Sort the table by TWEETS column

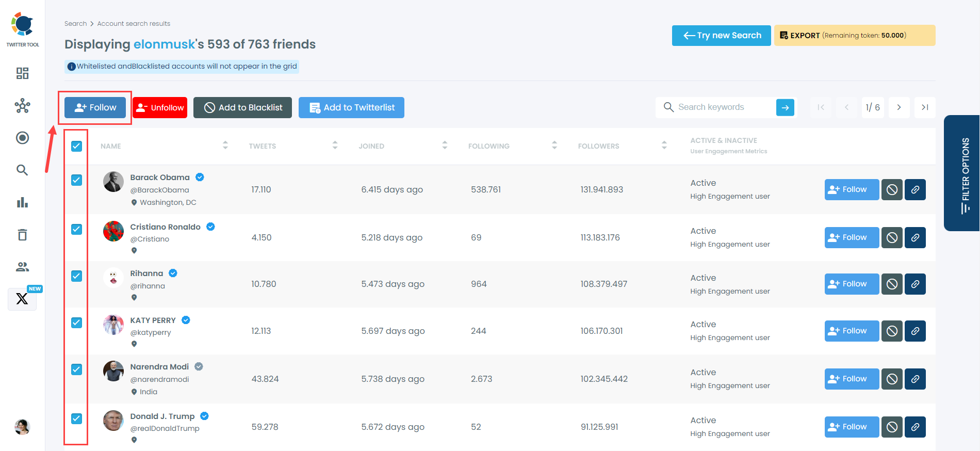[x=335, y=146]
